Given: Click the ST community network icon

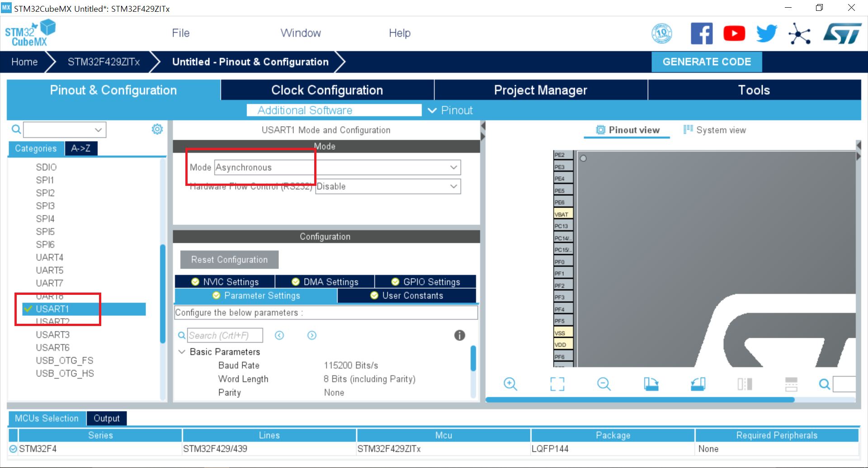Looking at the screenshot, I should point(799,34).
